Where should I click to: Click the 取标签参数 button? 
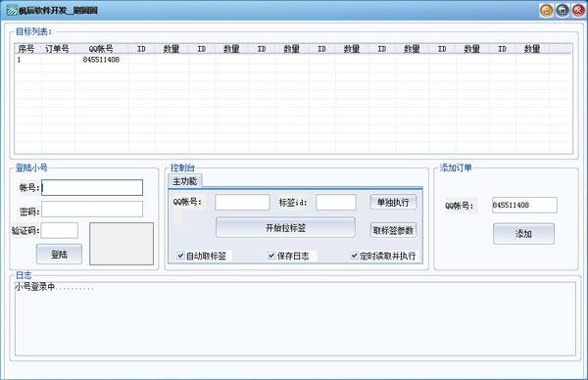(393, 230)
